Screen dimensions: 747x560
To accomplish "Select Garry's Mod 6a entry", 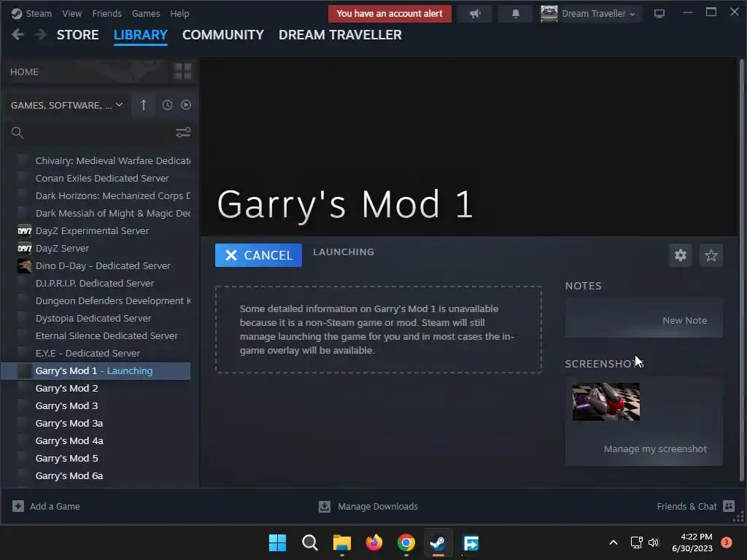I will 69,475.
